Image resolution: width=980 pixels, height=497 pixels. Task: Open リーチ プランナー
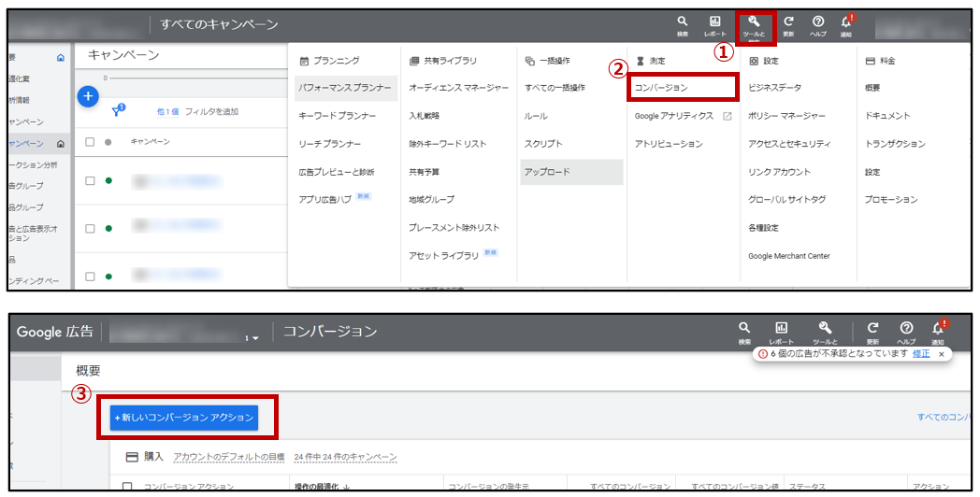click(330, 144)
